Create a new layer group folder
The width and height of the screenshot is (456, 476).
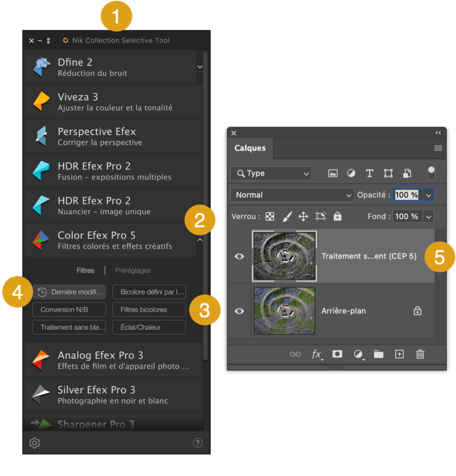click(x=378, y=354)
